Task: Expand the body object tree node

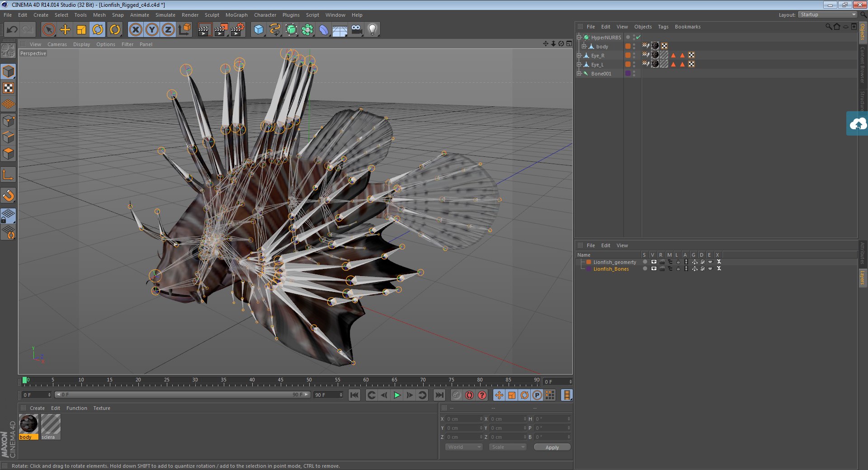Action: tap(584, 47)
